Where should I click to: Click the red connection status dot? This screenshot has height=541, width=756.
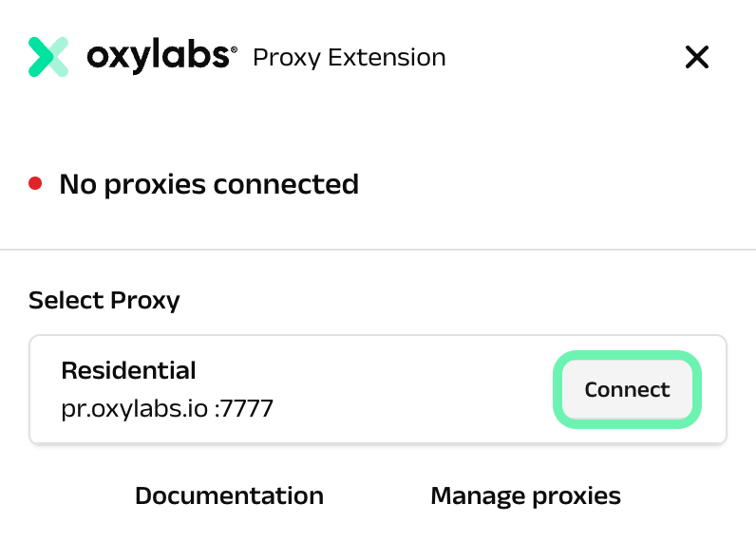[x=36, y=184]
